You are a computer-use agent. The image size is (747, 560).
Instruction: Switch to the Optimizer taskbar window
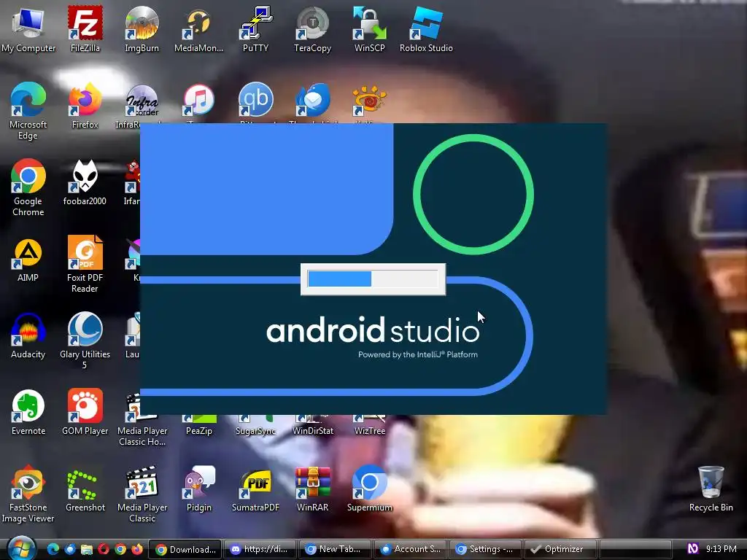coord(560,549)
